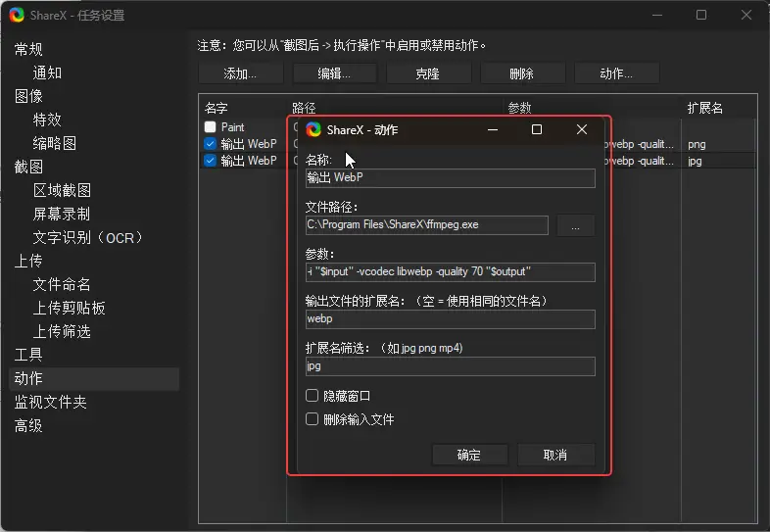
Task: Select 文件命名 in the sidebar
Action: coord(62,284)
